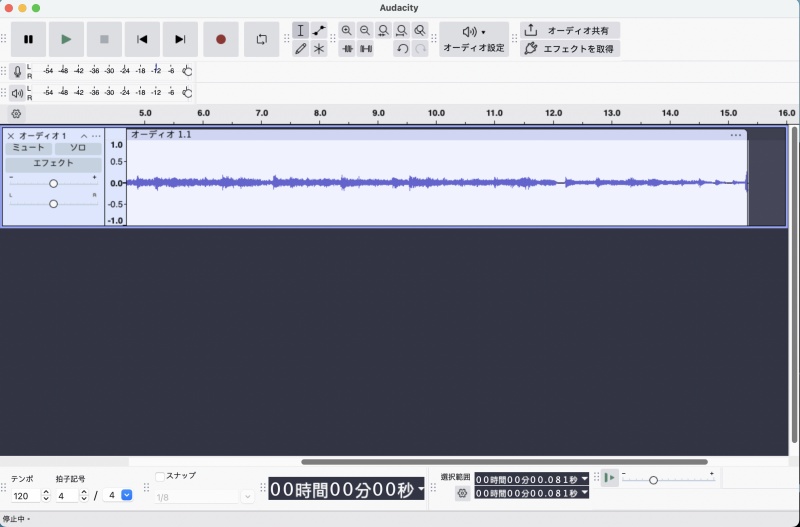The width and height of the screenshot is (800, 527).
Task: Zoom in on the waveform
Action: pos(346,31)
